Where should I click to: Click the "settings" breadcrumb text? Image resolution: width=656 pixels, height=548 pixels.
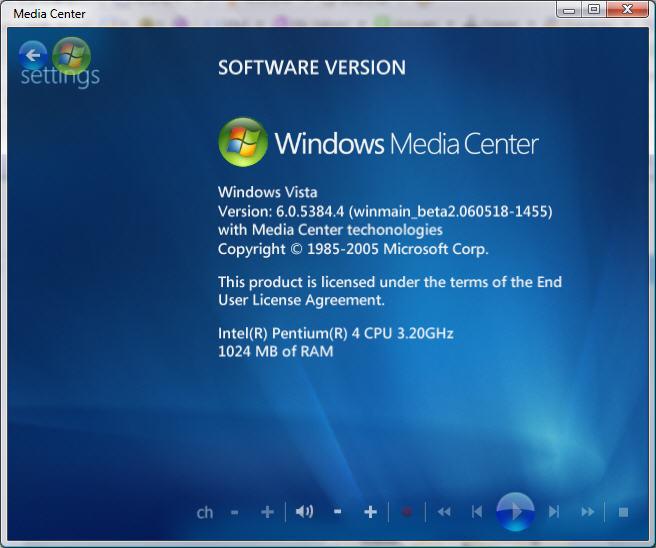click(x=60, y=77)
